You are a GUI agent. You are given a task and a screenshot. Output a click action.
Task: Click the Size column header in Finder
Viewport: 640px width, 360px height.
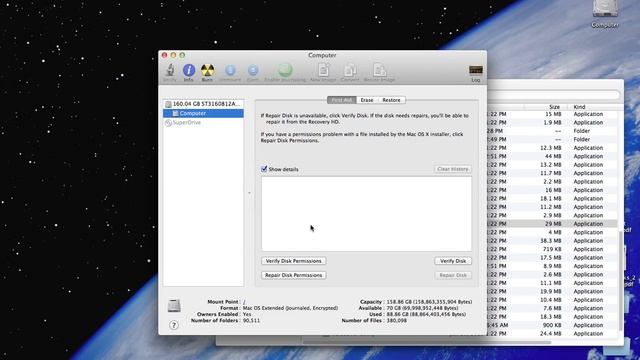554,107
